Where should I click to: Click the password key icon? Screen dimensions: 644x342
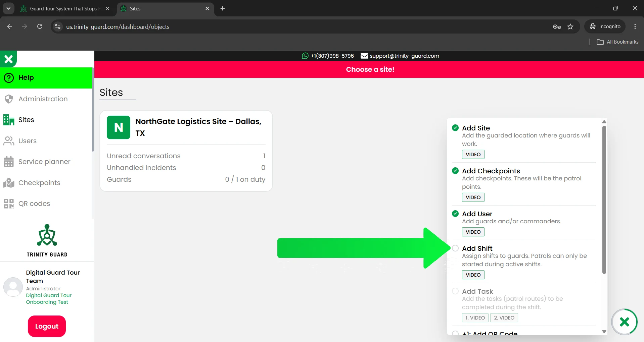[557, 27]
